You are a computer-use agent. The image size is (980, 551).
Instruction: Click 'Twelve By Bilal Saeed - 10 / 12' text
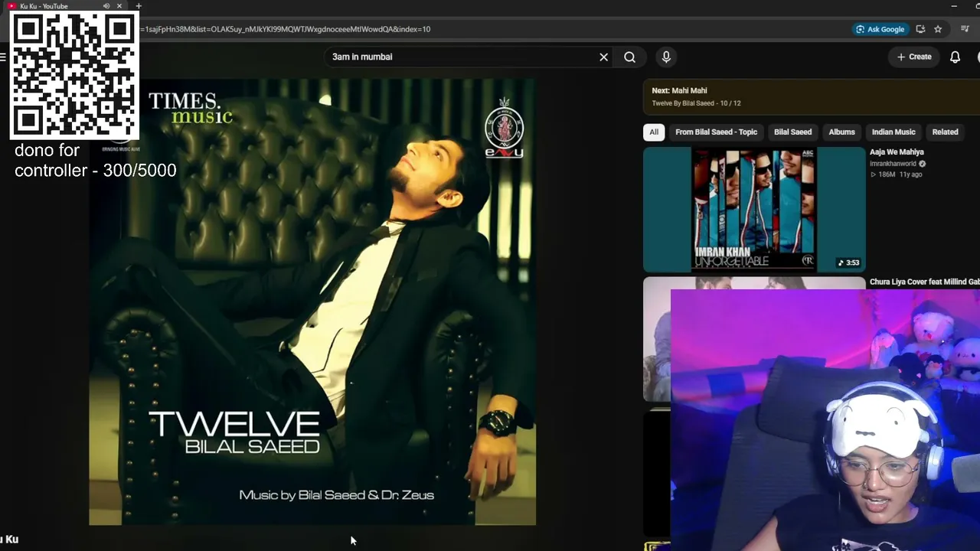click(696, 103)
